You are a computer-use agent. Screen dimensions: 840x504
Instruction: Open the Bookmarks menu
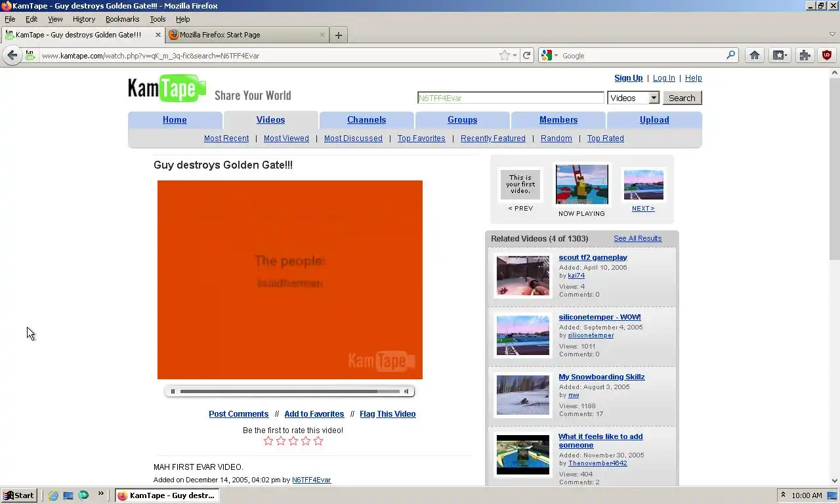(x=123, y=19)
